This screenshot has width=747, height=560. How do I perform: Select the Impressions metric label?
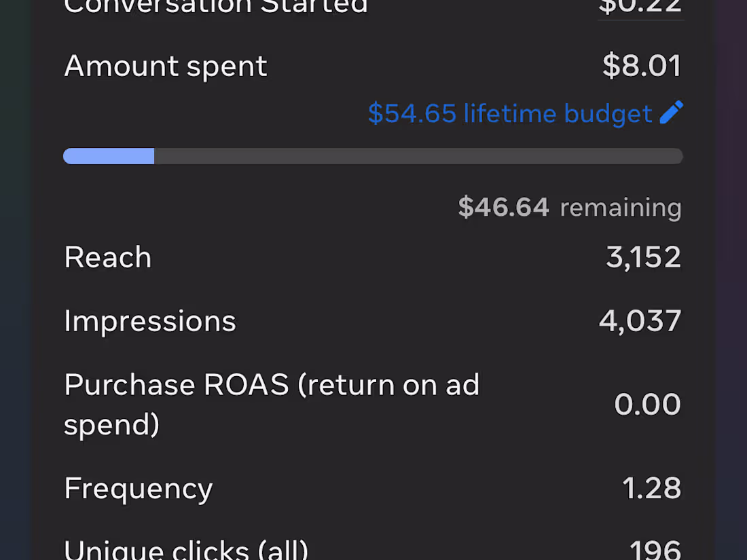tap(150, 320)
